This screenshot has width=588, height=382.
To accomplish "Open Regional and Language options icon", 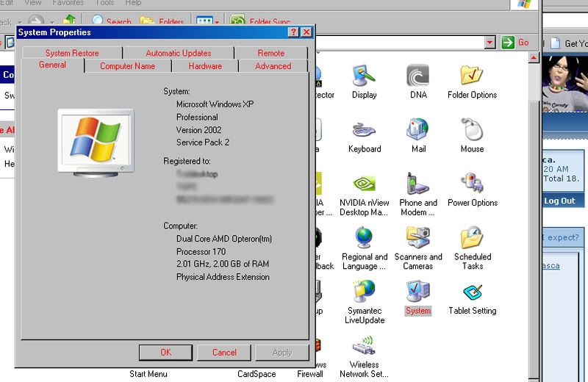I will (364, 248).
